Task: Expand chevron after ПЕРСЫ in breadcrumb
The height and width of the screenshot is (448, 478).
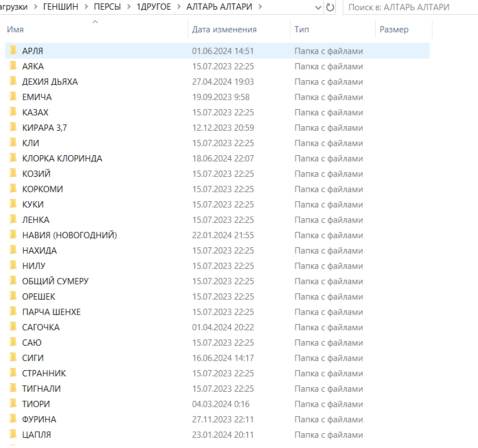Action: click(128, 7)
